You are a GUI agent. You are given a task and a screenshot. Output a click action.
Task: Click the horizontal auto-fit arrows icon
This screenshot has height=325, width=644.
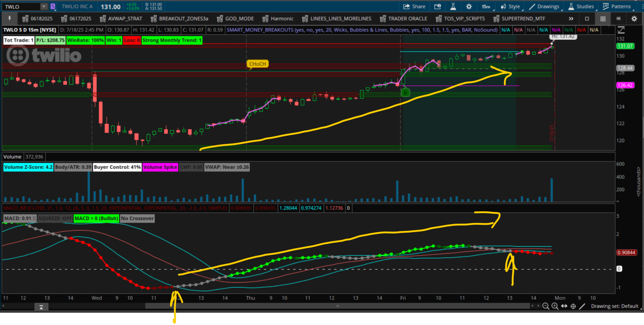click(x=564, y=306)
